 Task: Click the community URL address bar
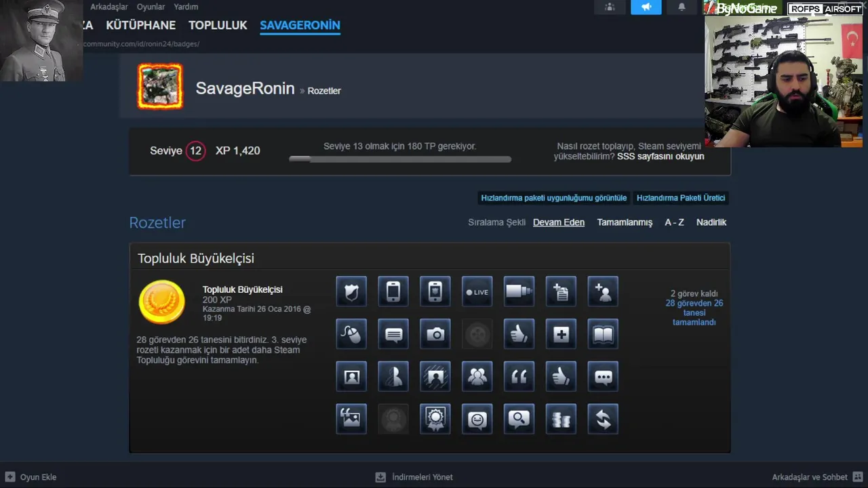pyautogui.click(x=141, y=44)
